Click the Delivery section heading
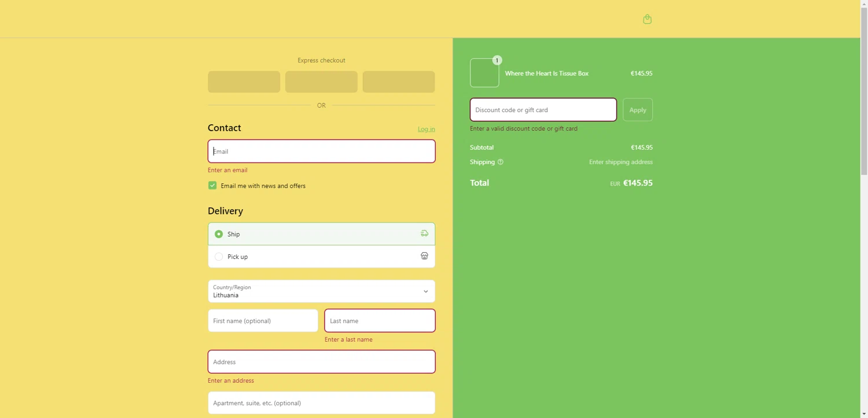868x418 pixels. click(x=225, y=211)
